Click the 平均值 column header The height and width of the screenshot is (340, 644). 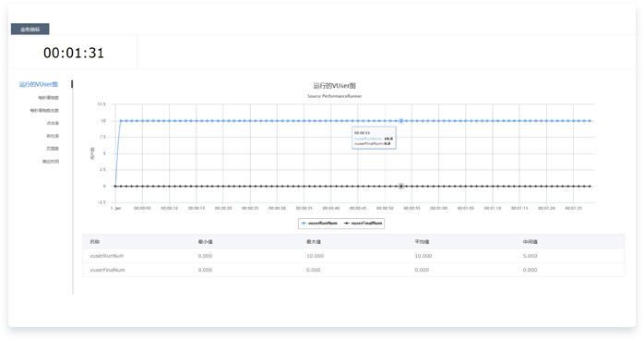click(422, 242)
